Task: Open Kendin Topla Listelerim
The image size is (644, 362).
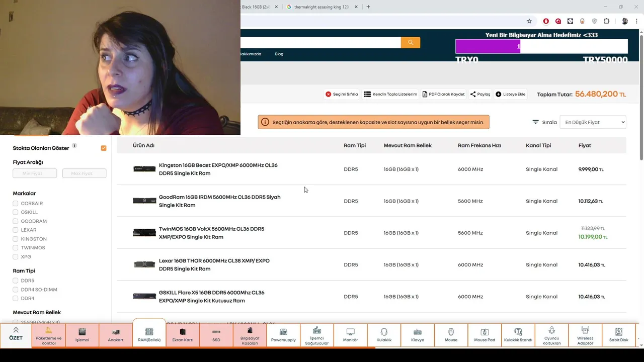Action: tap(390, 94)
